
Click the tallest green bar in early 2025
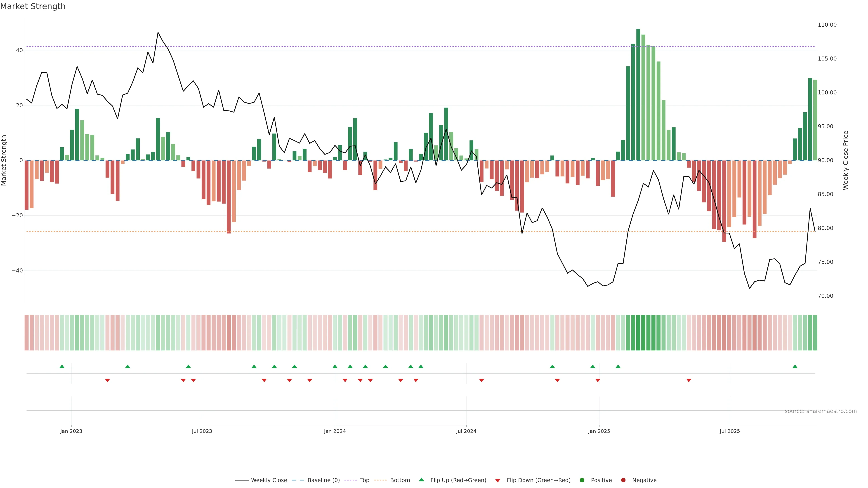(638, 94)
